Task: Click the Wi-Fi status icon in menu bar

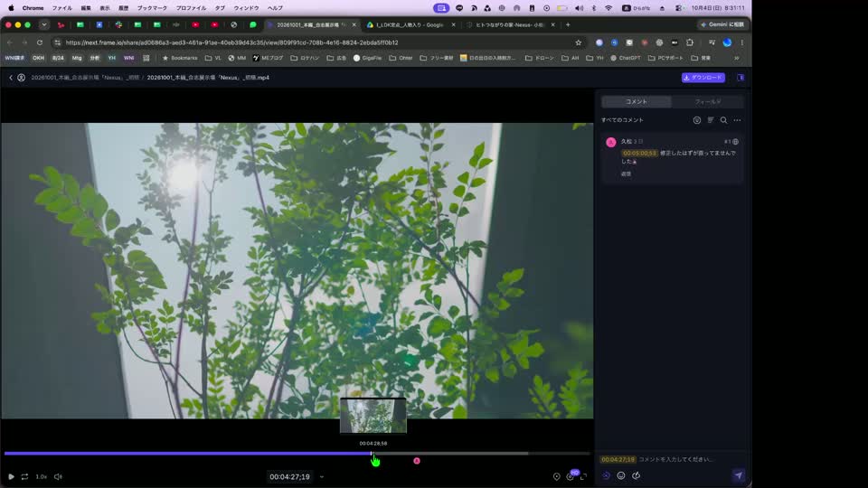Action: click(x=609, y=8)
